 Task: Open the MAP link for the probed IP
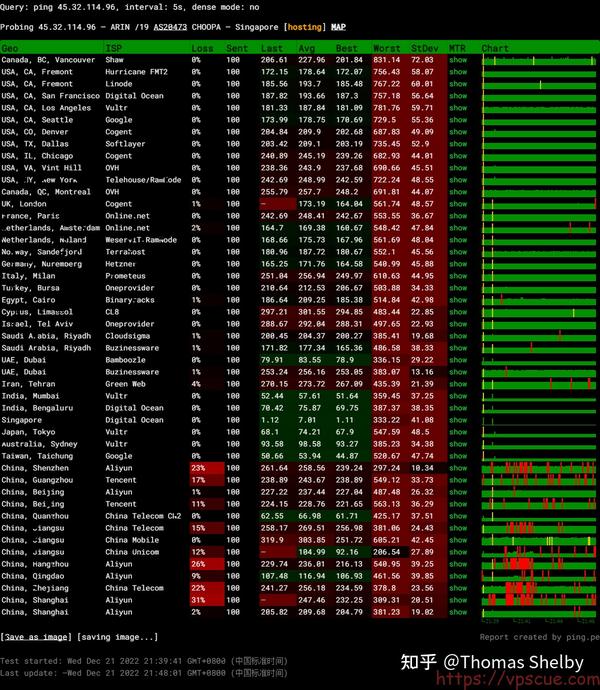338,27
